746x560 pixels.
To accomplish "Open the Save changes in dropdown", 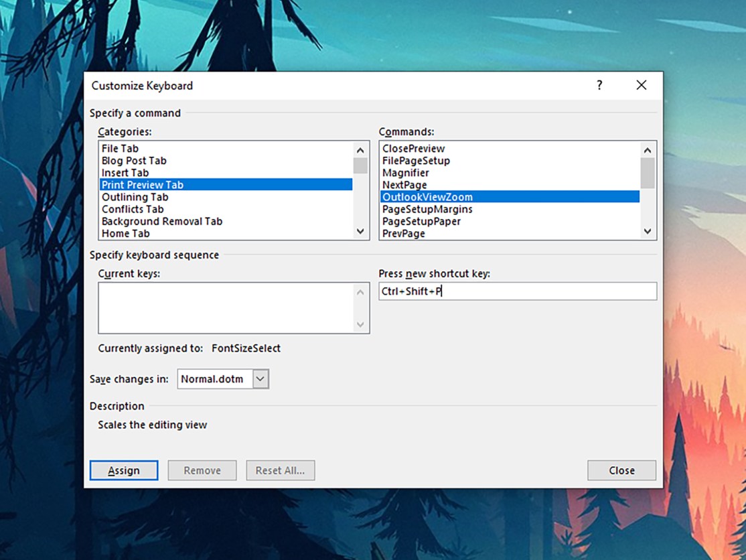I will [x=261, y=378].
